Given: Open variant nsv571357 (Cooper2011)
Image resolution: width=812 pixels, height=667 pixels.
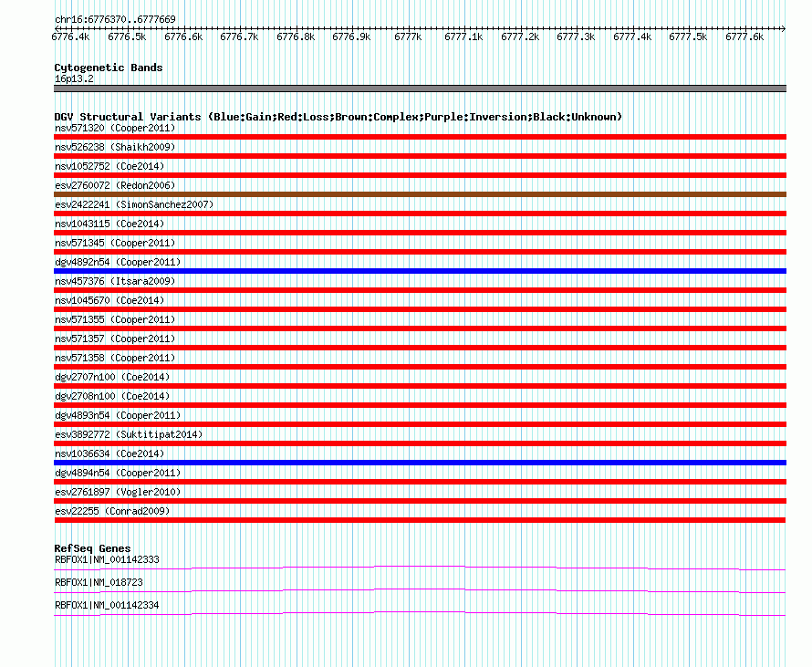Looking at the screenshot, I should [115, 339].
